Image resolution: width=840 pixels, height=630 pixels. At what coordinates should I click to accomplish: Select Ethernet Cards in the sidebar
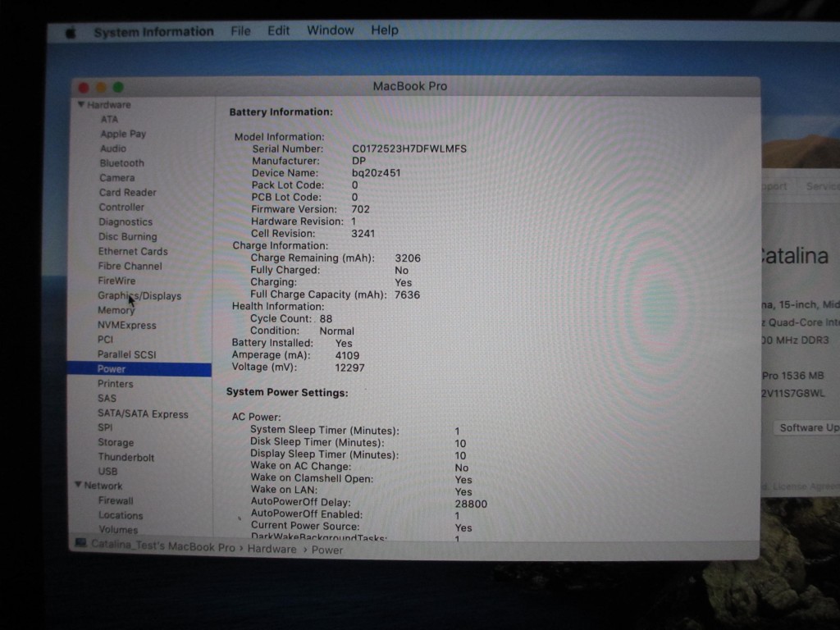(133, 251)
